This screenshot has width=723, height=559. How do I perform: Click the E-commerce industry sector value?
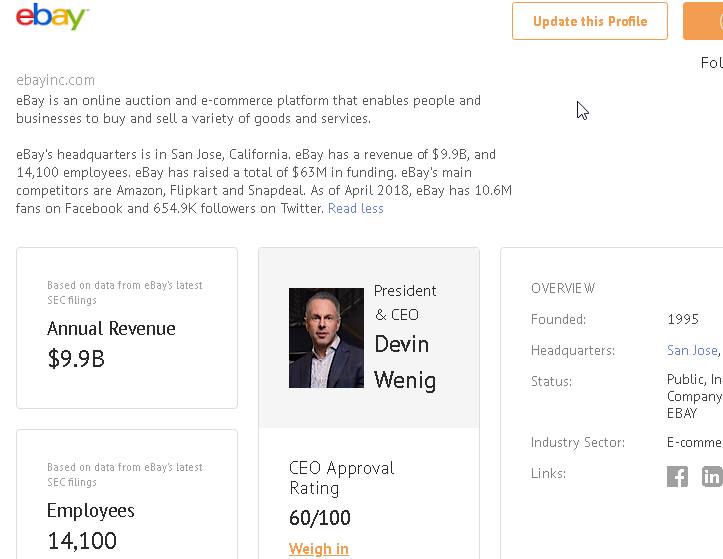[x=694, y=443]
